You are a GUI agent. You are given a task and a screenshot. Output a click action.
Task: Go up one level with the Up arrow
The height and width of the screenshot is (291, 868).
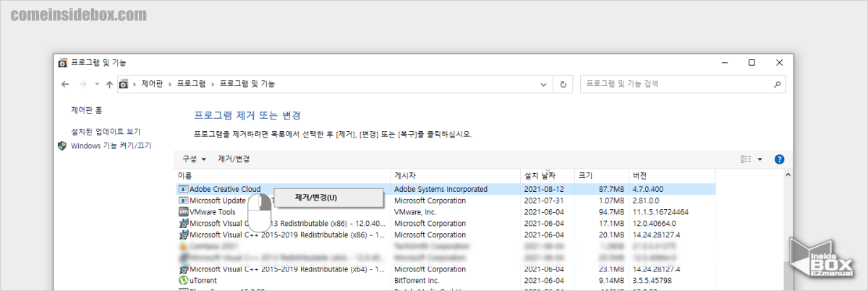click(109, 85)
